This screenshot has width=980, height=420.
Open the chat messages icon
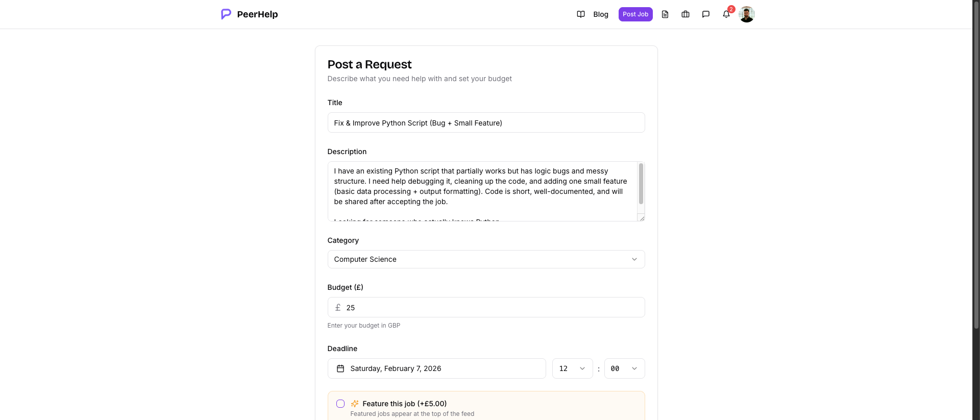[x=706, y=14]
